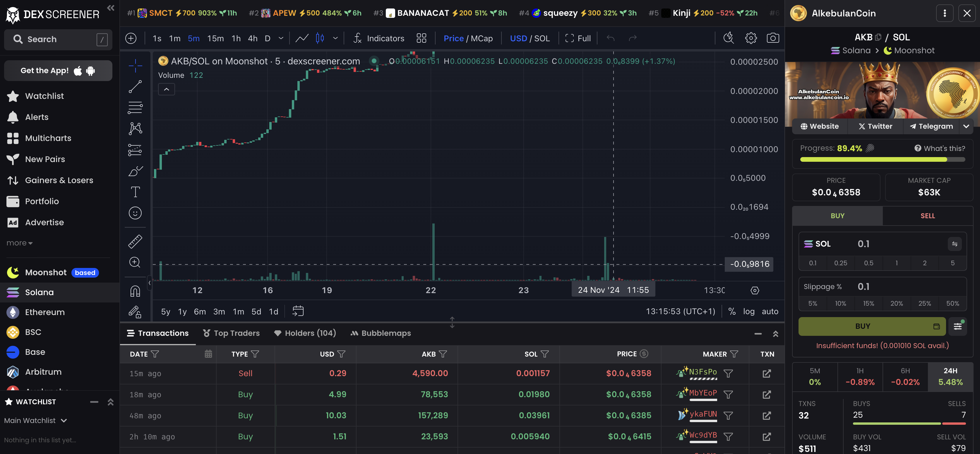
Task: Open the time axis settings icon
Action: (x=755, y=290)
